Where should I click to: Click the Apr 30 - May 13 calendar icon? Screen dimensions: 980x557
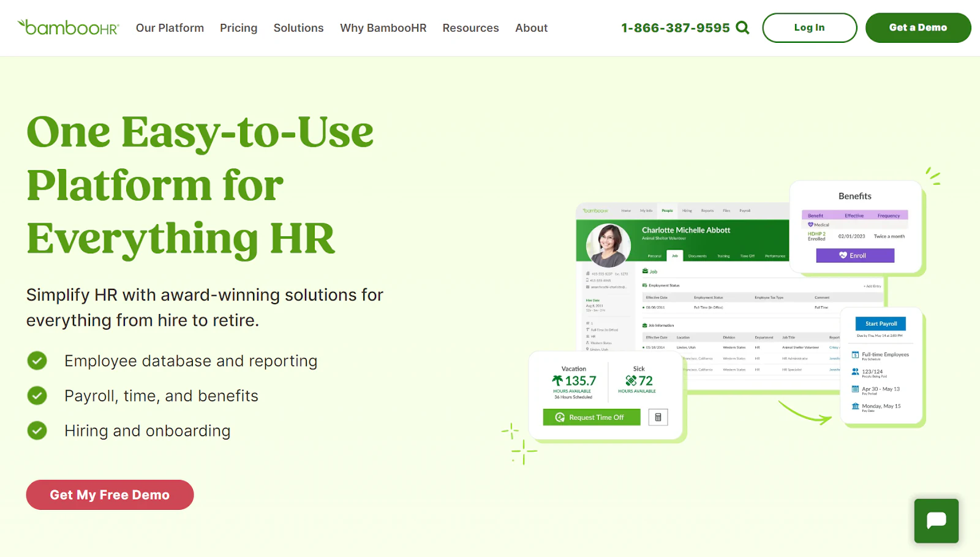[x=856, y=389]
